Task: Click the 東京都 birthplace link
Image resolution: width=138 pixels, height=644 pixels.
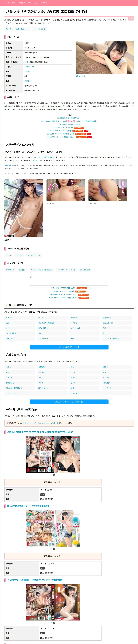Action: pos(27,81)
